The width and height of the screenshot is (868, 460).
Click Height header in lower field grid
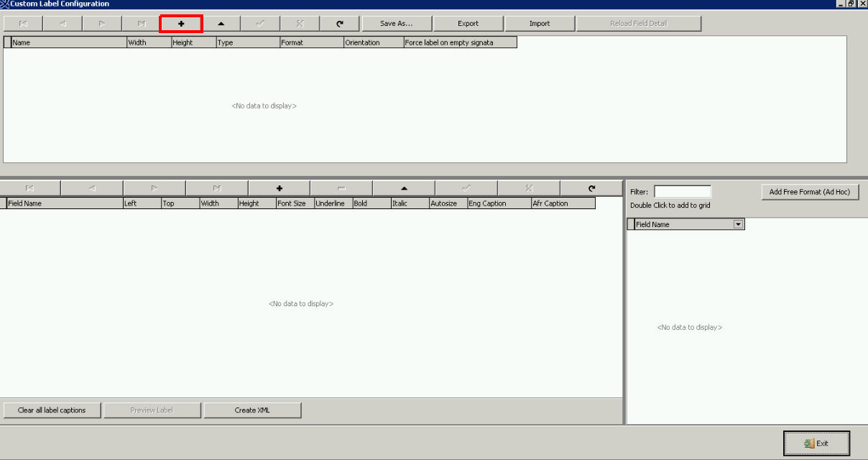tap(257, 203)
